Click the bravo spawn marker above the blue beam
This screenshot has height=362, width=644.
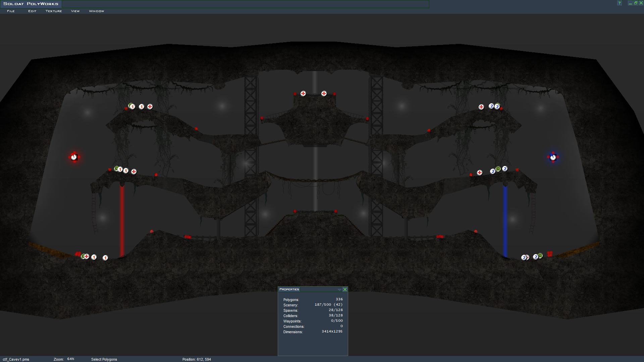[x=505, y=169]
